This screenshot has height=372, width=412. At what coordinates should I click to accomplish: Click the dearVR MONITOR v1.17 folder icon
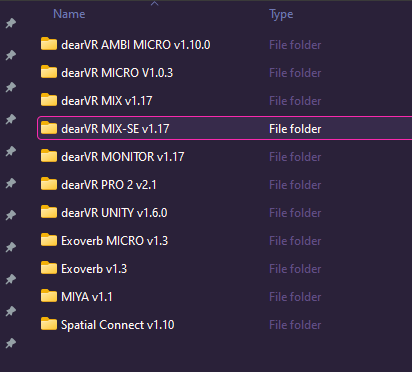(49, 156)
